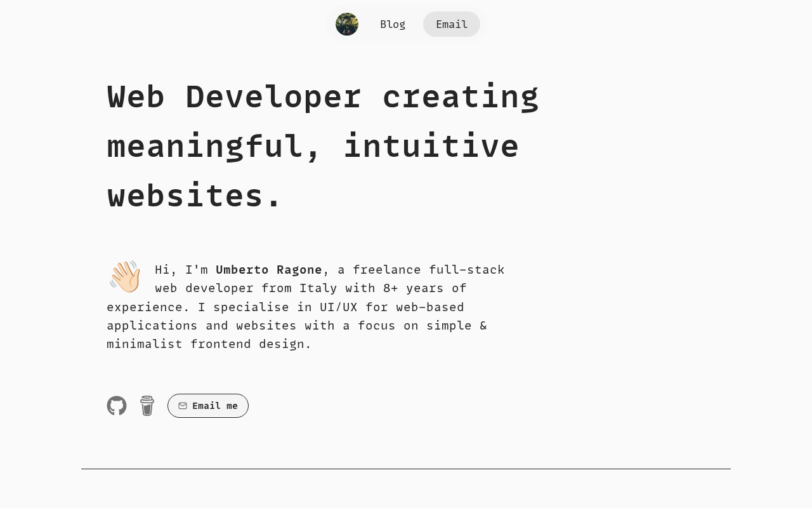Click the word 'intuitive' in the headline

coord(431,145)
